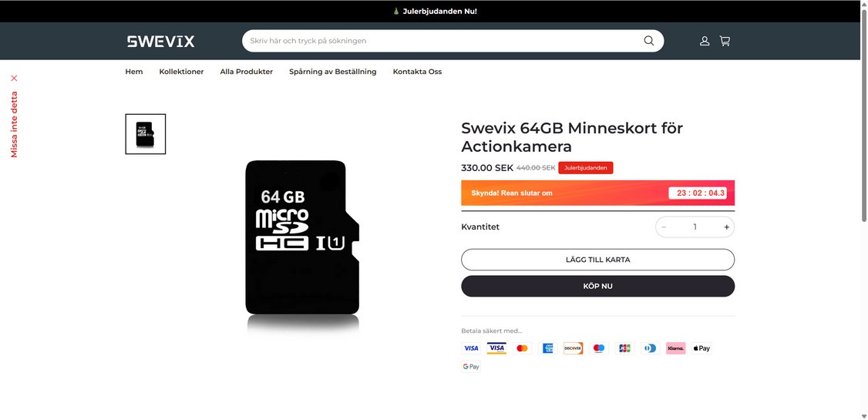Focus the search input field
The width and height of the screenshot is (868, 420).
442,41
